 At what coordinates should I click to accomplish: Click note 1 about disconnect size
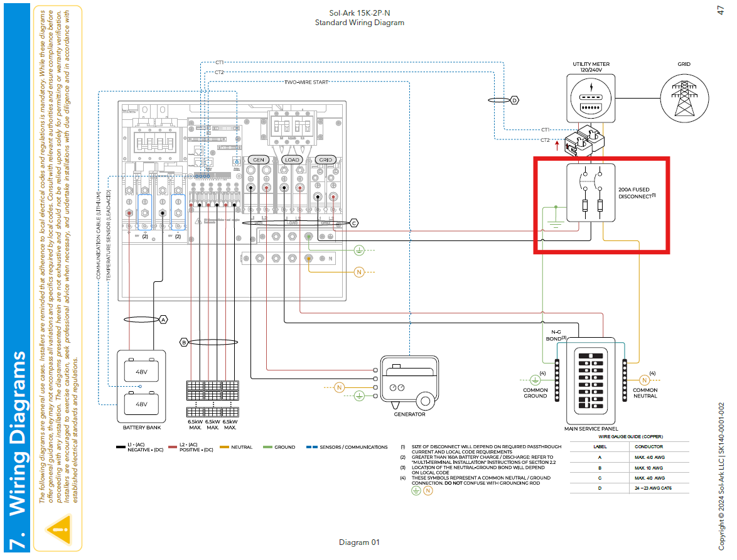point(481,449)
